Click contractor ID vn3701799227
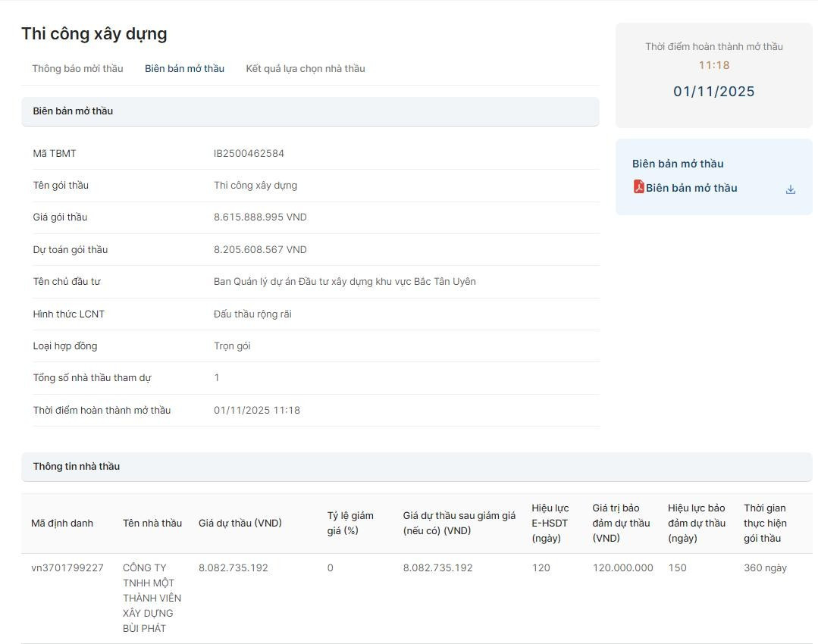818x644 pixels. click(x=67, y=568)
